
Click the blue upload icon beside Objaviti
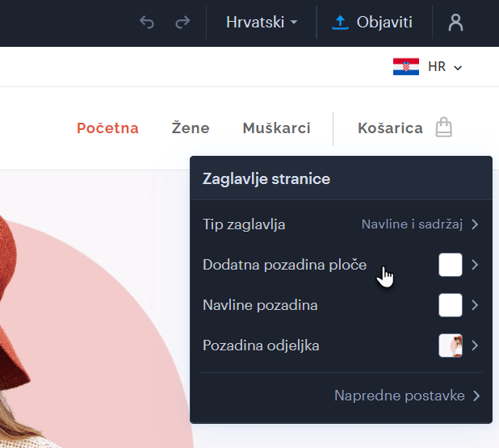coord(340,23)
